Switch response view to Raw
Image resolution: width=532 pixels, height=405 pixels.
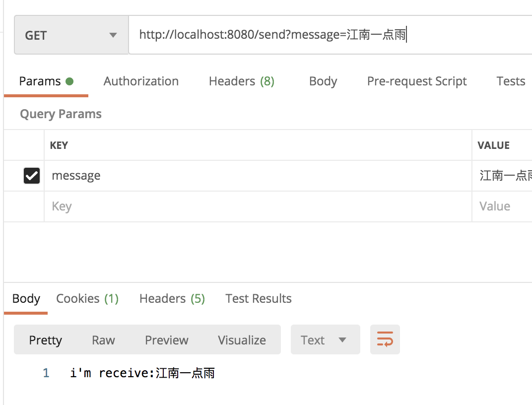pyautogui.click(x=103, y=340)
